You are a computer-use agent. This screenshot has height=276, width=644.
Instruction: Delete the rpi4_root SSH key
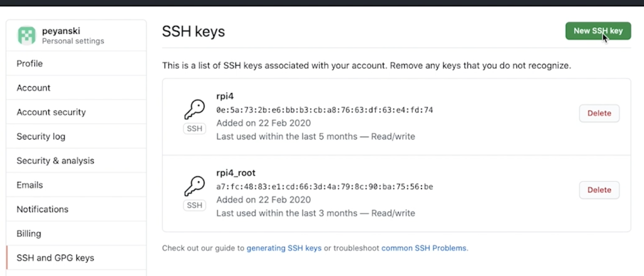(599, 190)
